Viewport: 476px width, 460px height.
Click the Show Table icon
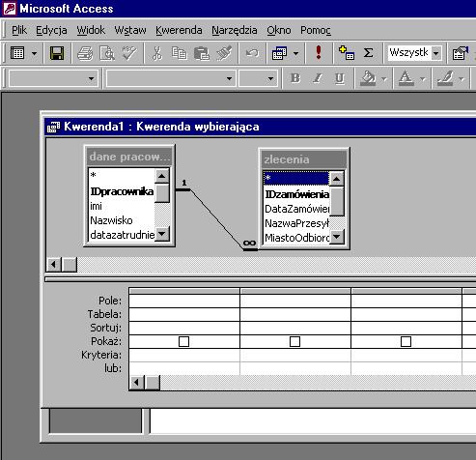(x=347, y=53)
